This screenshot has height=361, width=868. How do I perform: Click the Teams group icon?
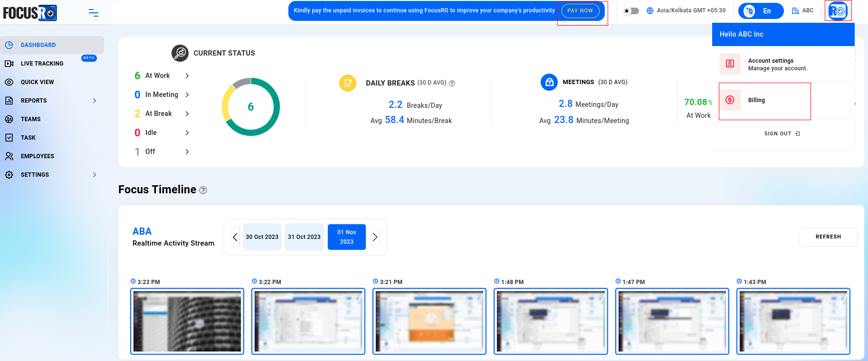pyautogui.click(x=9, y=119)
